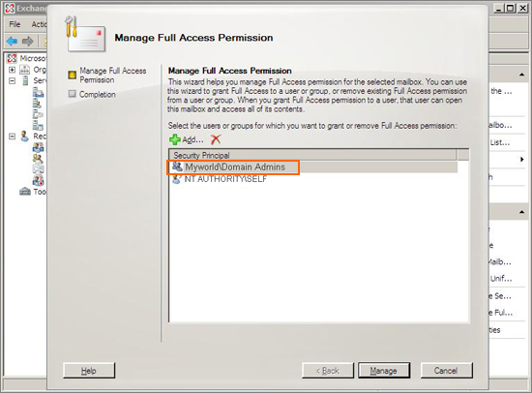Image resolution: width=532 pixels, height=393 pixels.
Task: Click the Toolbox icon in the tree
Action: pyautogui.click(x=25, y=192)
